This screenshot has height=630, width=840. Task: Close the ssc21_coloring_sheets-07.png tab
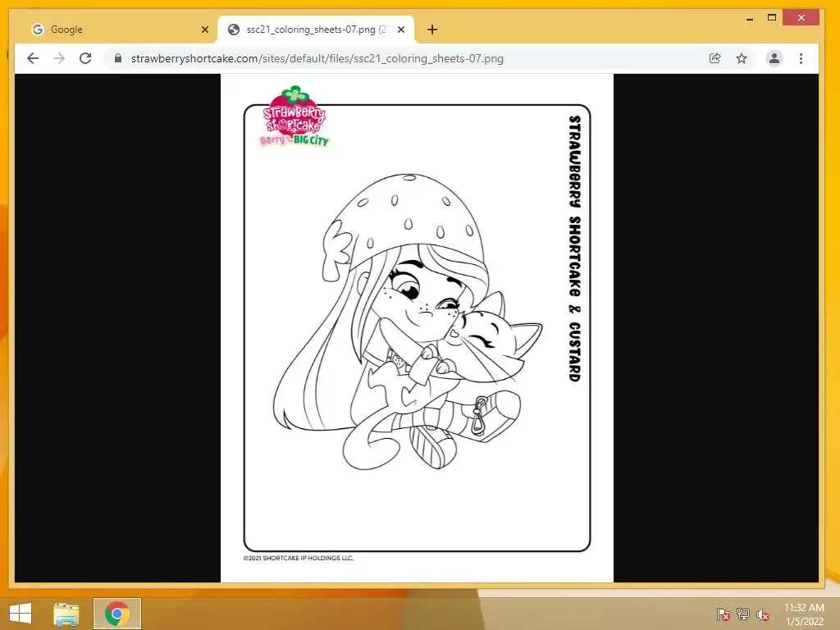(400, 30)
